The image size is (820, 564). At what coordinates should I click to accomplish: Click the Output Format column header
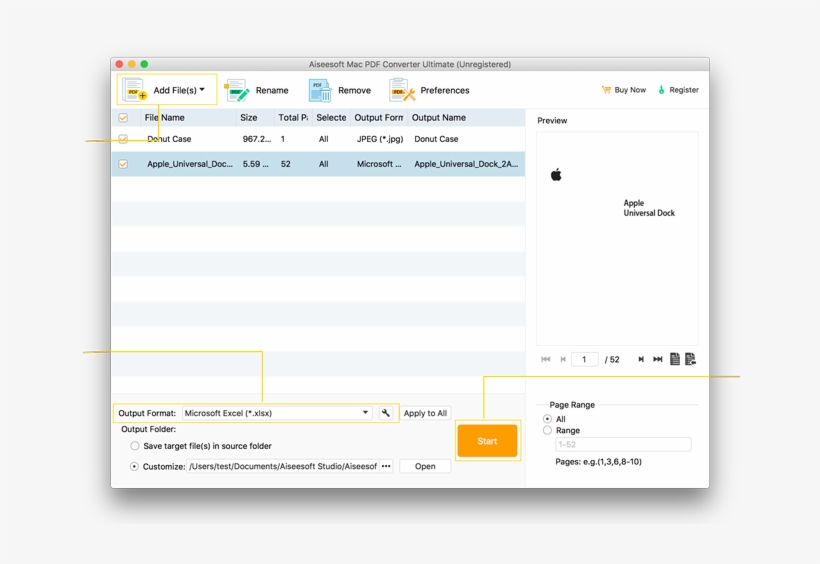pyautogui.click(x=379, y=118)
